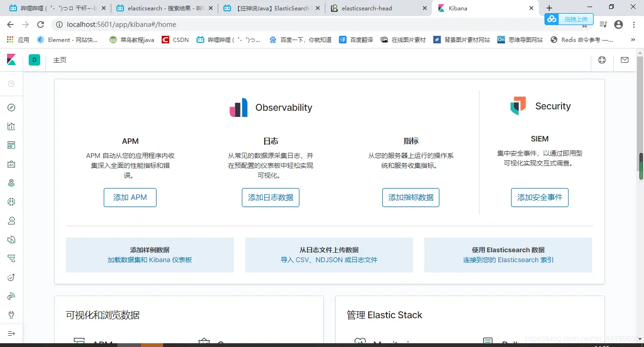
Task: Open SIEM icon in sidebar
Action: point(11,296)
